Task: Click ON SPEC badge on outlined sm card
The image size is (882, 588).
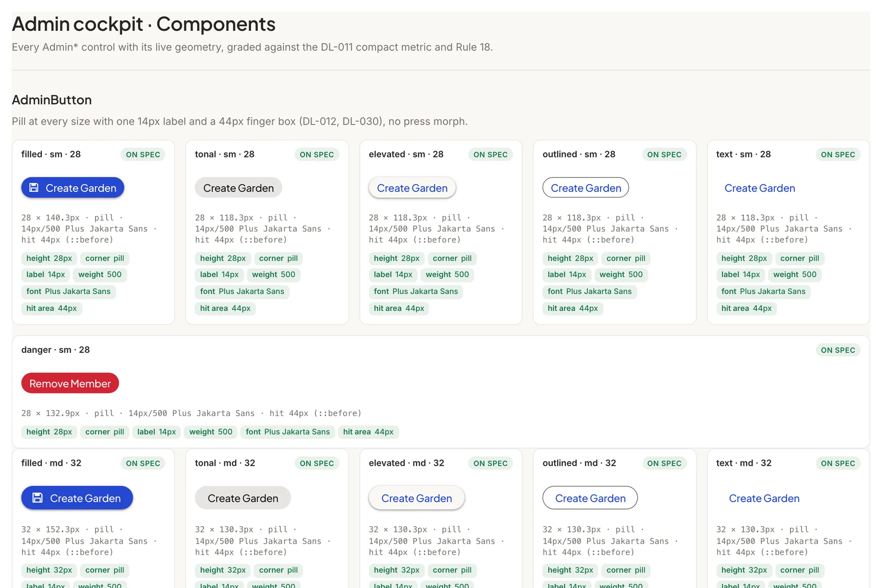Action: 664,154
